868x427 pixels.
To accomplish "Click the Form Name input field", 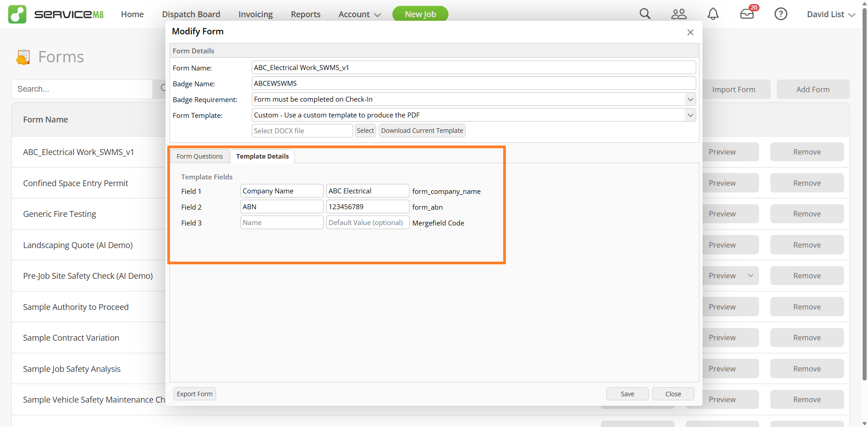I will click(473, 68).
